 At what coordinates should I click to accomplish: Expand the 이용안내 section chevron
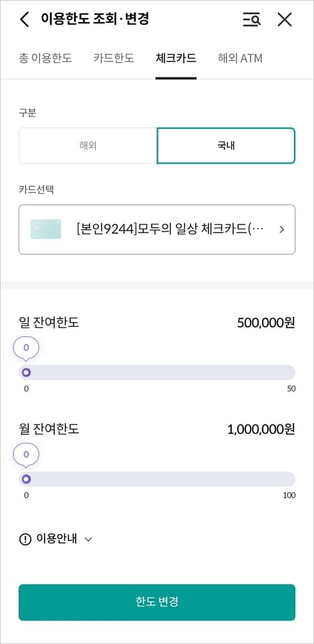pos(88,539)
